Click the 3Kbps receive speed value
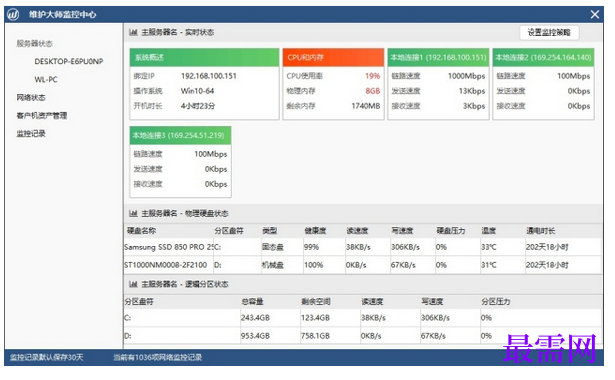This screenshot has width=615, height=380. click(474, 106)
